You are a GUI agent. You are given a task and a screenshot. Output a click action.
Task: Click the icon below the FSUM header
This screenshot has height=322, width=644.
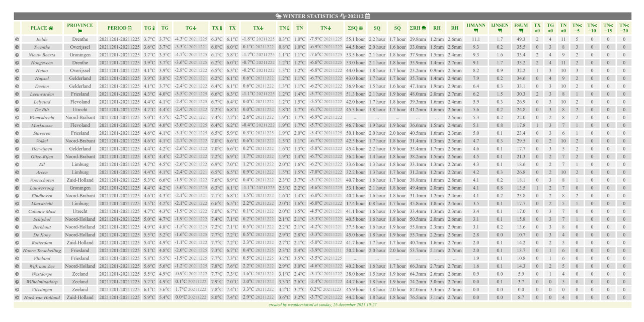pos(521,31)
